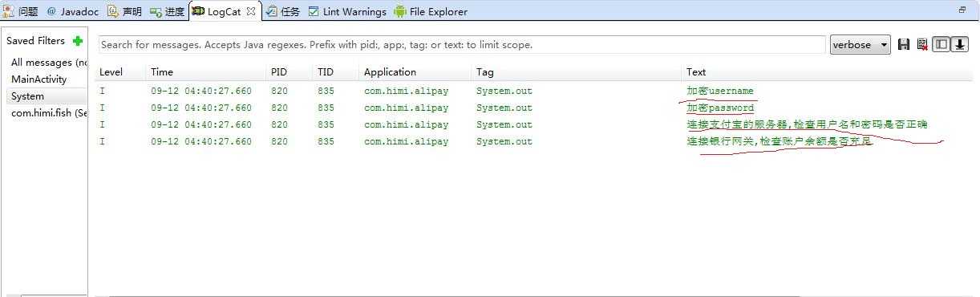
Task: Toggle the saved filters view display
Action: [942, 45]
